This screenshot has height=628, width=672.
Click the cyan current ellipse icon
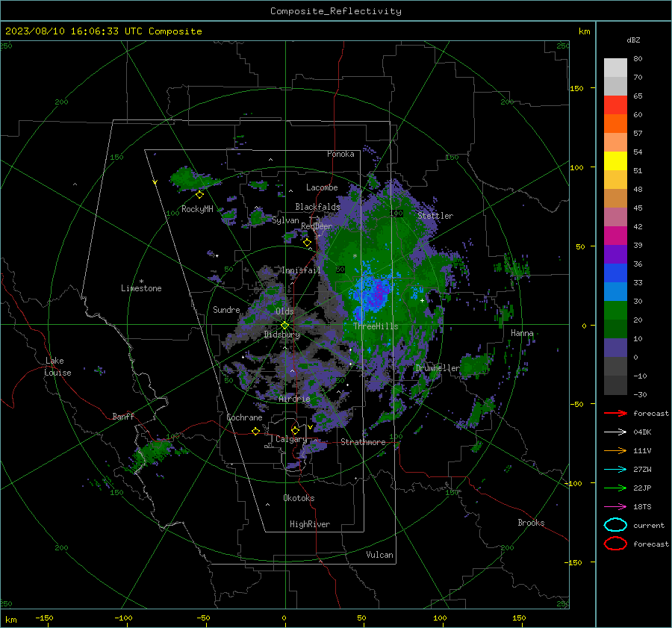pyautogui.click(x=615, y=525)
